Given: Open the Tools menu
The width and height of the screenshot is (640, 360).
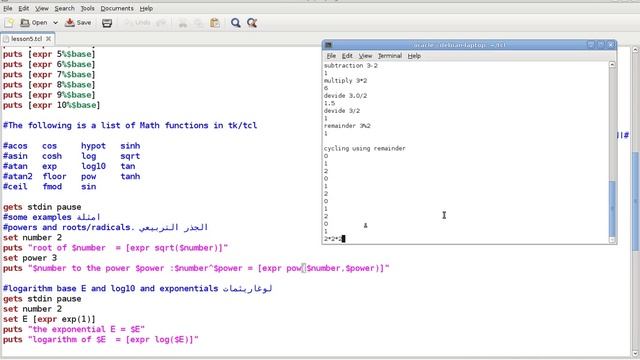Looking at the screenshot, I should click(87, 8).
